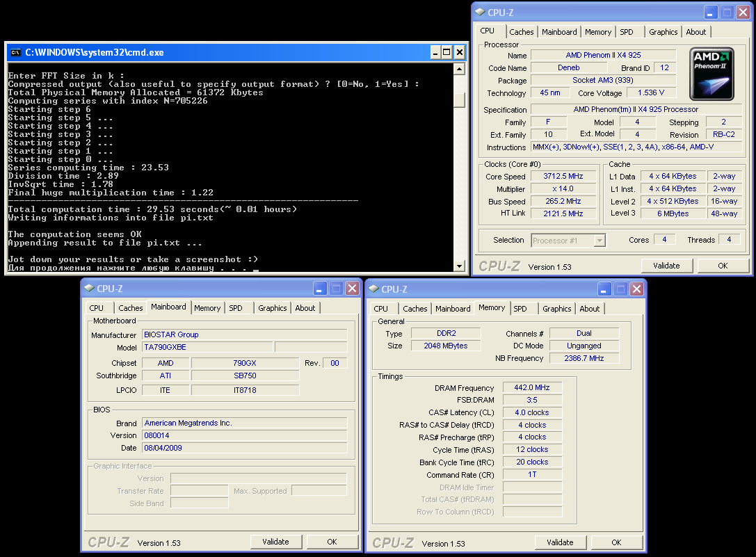Click the CPU-Z icon in the Mainboard window title bar

pyautogui.click(x=89, y=289)
